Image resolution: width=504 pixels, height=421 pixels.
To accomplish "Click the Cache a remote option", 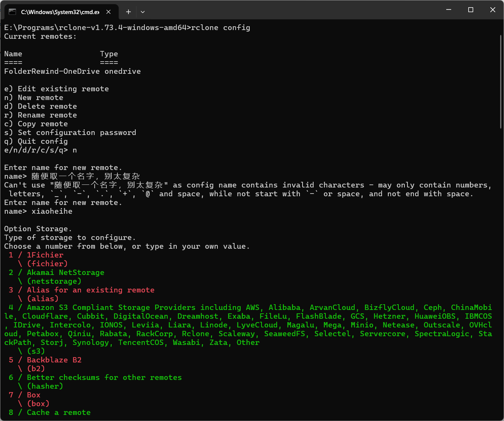I will (59, 412).
